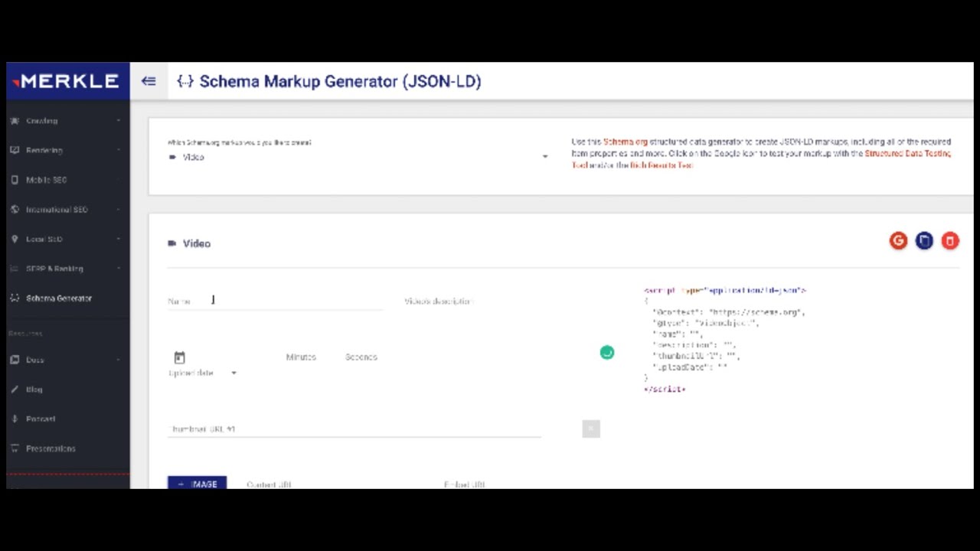Expand the Rendering menu chevron
This screenshot has width=980, height=551.
(x=118, y=150)
